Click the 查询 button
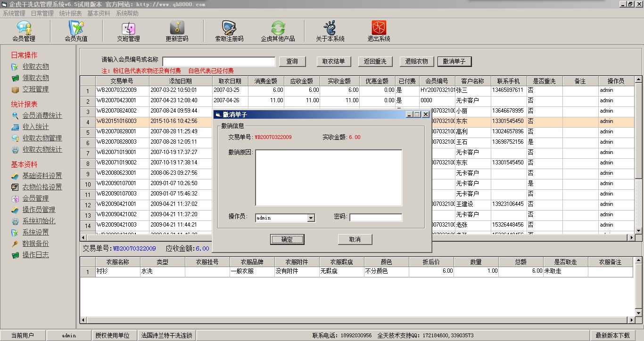This screenshot has width=644, height=341. pos(292,62)
